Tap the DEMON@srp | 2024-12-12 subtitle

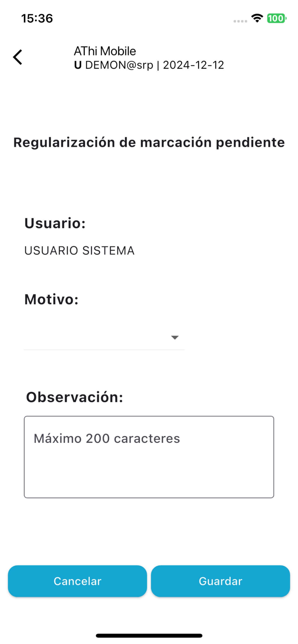pos(155,65)
